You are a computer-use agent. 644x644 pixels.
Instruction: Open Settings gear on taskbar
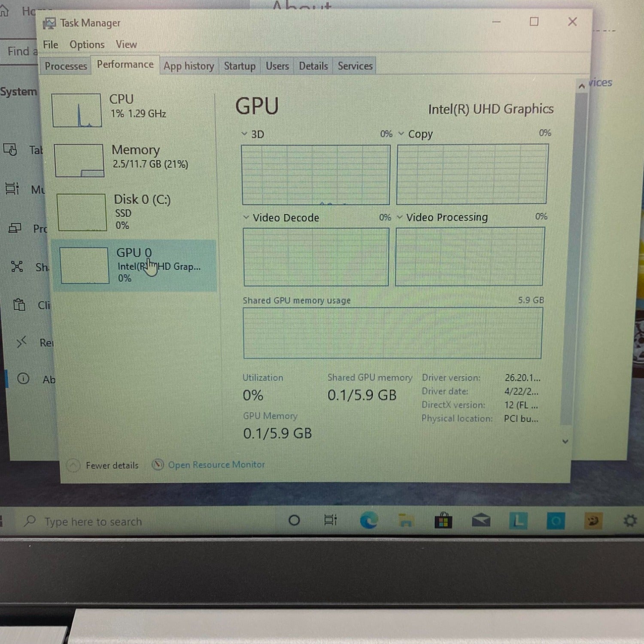630,521
